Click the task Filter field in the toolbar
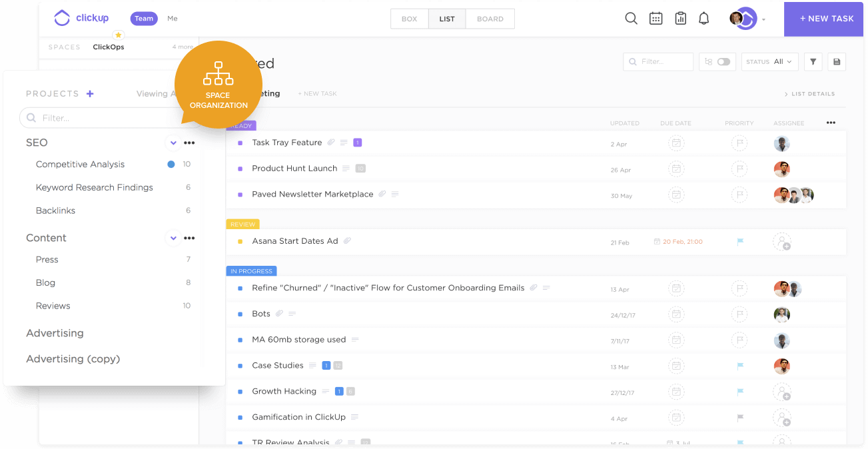The image size is (868, 449). point(658,61)
